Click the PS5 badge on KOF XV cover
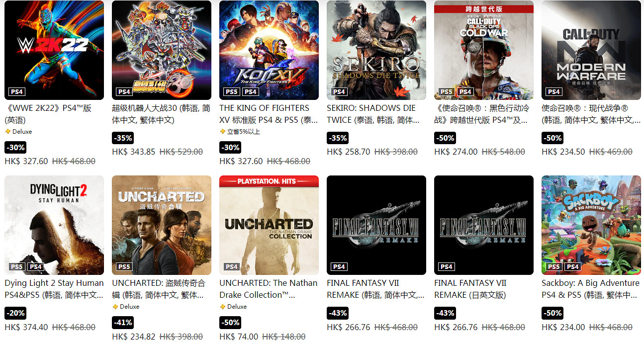Viewport: 644px width, 344px height. click(232, 92)
